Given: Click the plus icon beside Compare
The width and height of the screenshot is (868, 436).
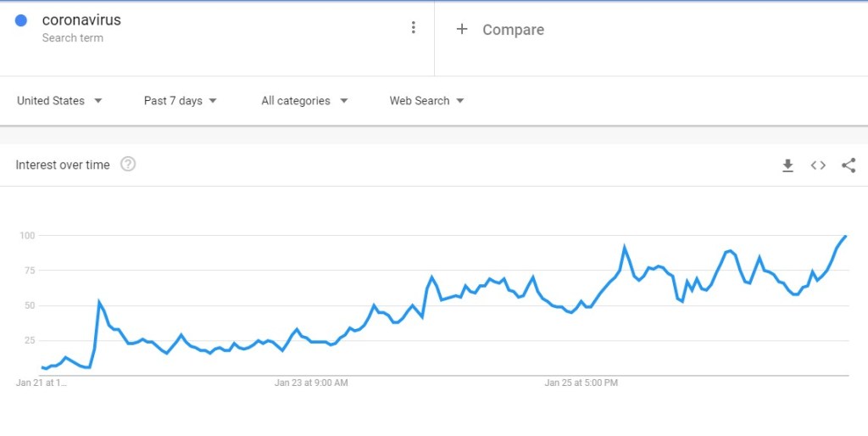Looking at the screenshot, I should click(462, 29).
